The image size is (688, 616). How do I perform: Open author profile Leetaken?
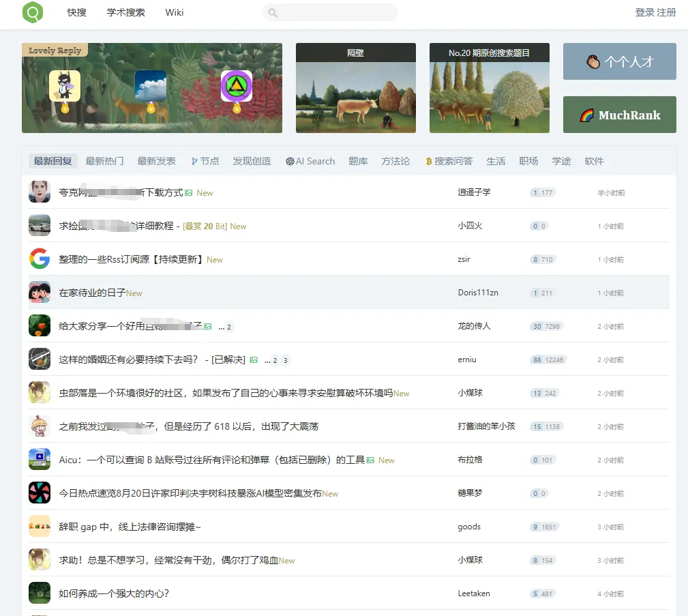[x=474, y=593]
